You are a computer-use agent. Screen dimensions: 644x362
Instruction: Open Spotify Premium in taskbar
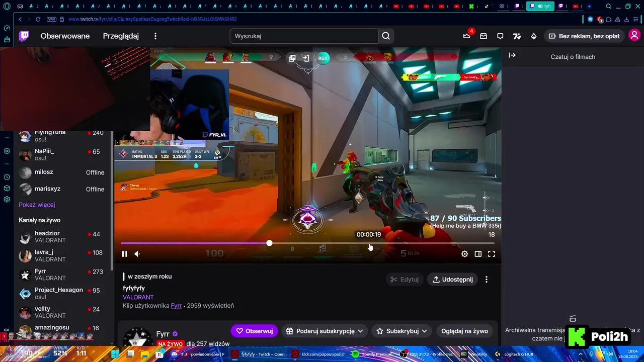pyautogui.click(x=372, y=354)
